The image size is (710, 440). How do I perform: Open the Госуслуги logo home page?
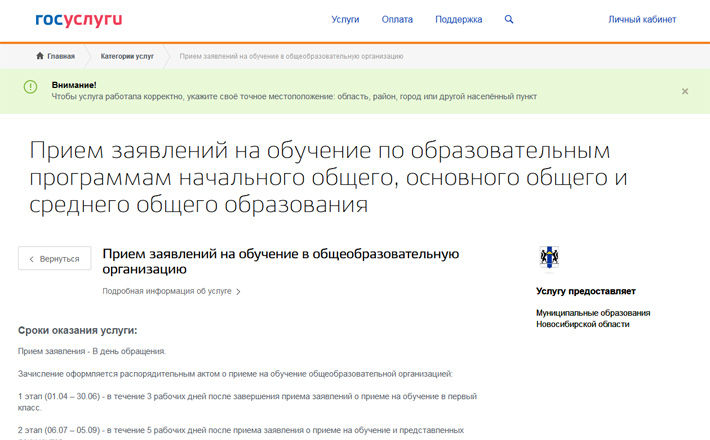[x=79, y=19]
